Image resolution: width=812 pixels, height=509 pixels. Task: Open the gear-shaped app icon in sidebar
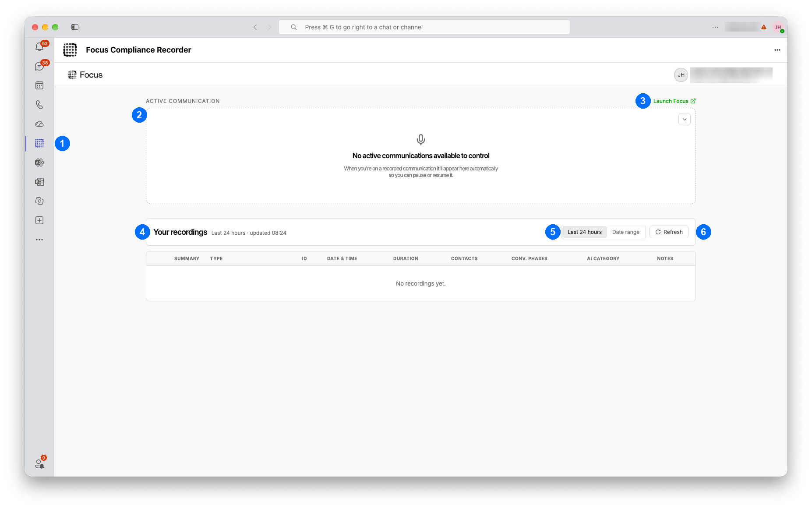[x=39, y=163]
